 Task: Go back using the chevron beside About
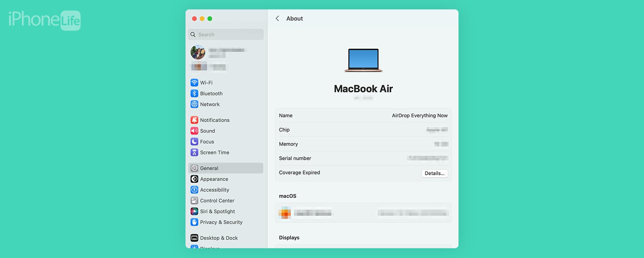click(277, 19)
